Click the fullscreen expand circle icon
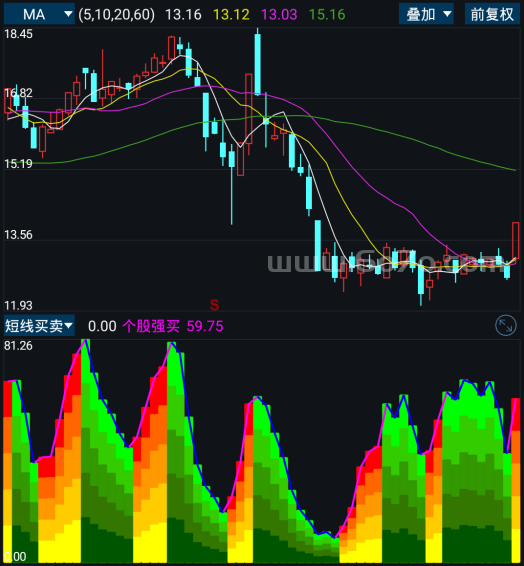Image resolution: width=524 pixels, height=566 pixels. click(x=506, y=326)
